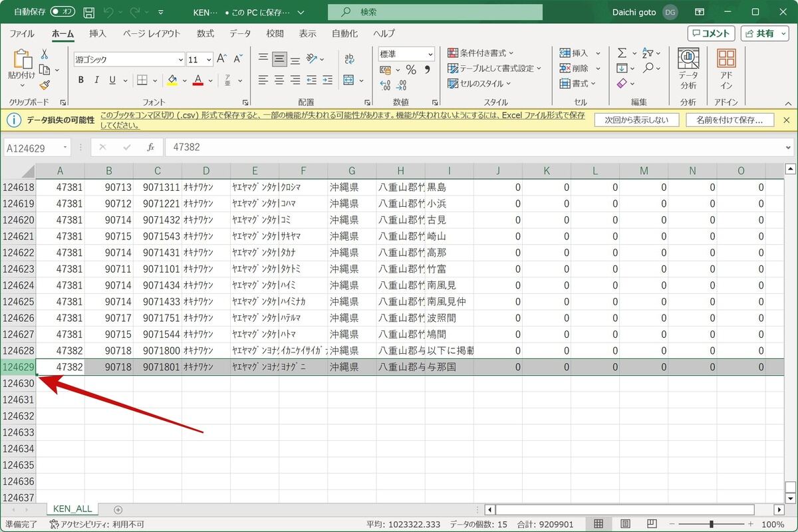Switch to the 挿入 tab
Image resolution: width=798 pixels, height=532 pixels.
pos(98,33)
